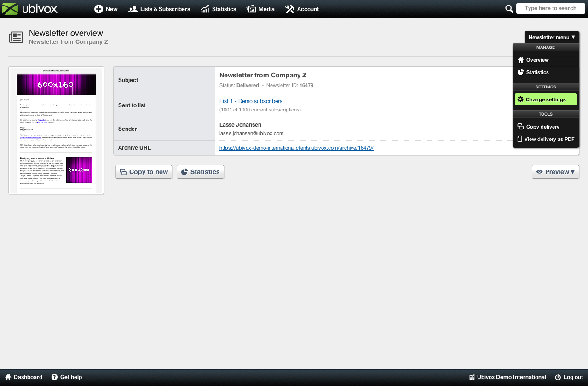Click the newsletter icon beside the page title
588x386 pixels.
click(16, 38)
